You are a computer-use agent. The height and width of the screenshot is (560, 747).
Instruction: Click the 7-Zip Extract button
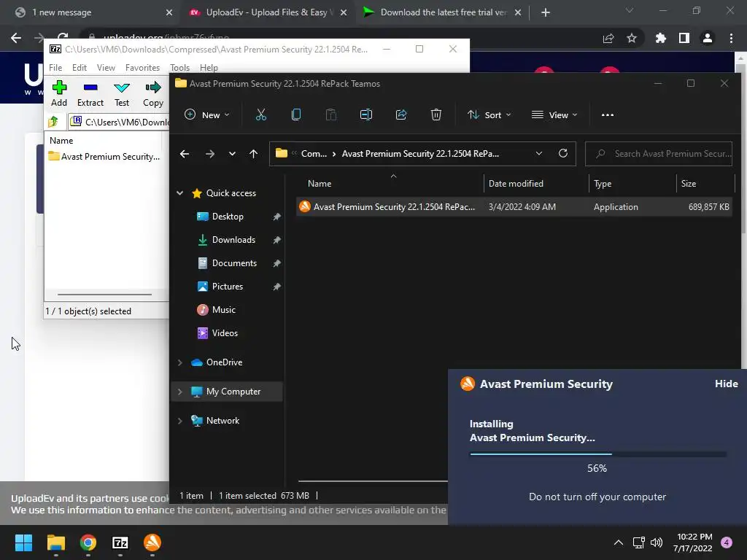90,93
